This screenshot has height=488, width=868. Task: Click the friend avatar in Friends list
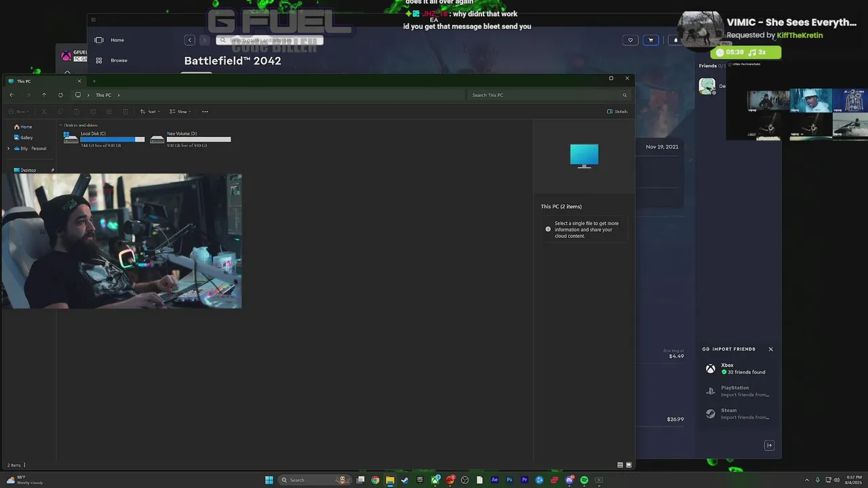(x=707, y=85)
